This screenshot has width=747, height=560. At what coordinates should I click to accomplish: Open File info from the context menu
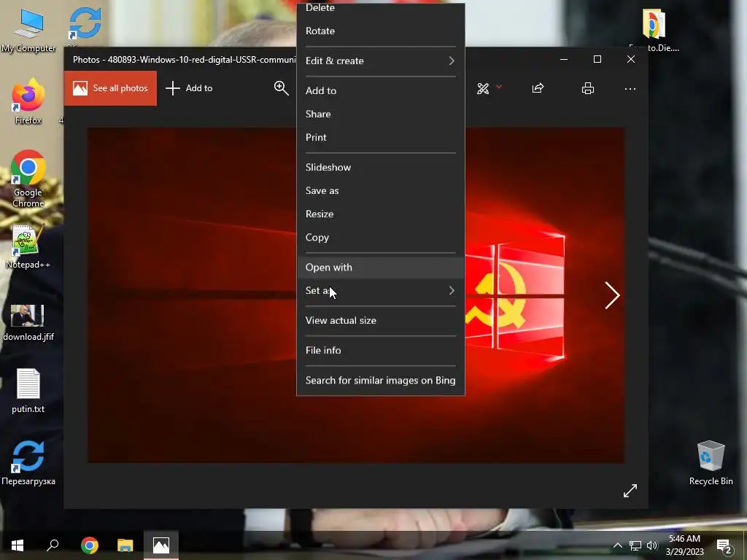tap(380, 350)
